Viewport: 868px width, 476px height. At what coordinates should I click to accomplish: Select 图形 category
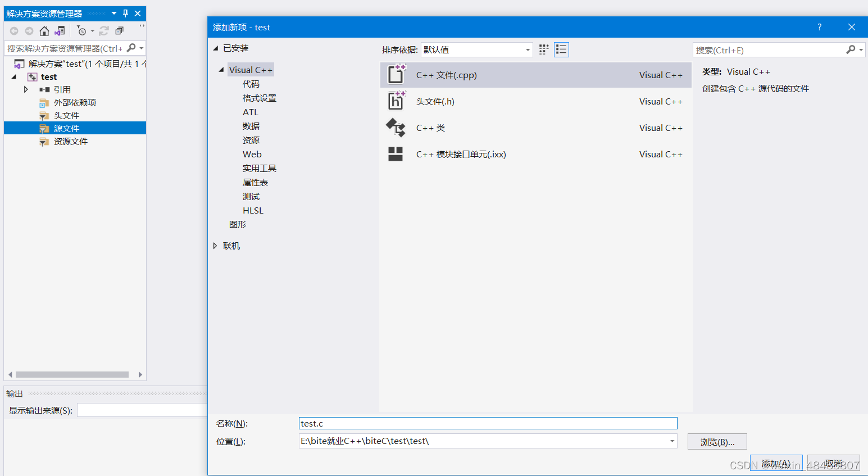(238, 224)
